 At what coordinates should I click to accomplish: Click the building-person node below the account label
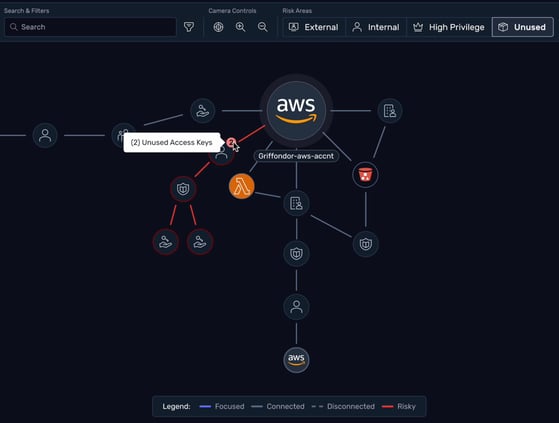pos(296,203)
